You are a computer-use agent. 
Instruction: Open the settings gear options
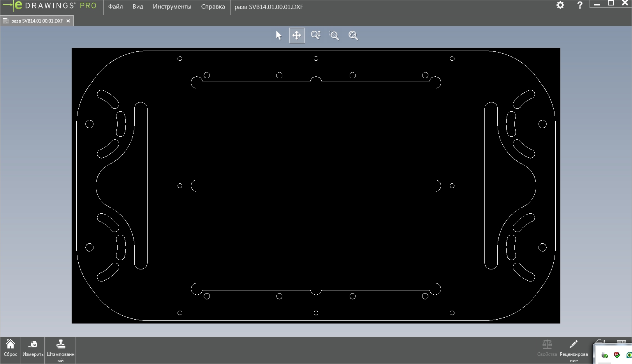[560, 5]
